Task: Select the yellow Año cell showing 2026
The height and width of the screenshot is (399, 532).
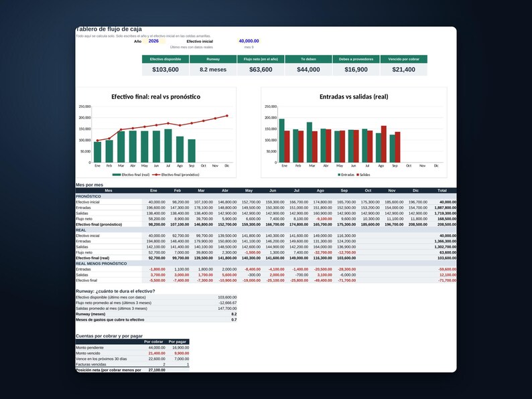Action: pos(153,41)
